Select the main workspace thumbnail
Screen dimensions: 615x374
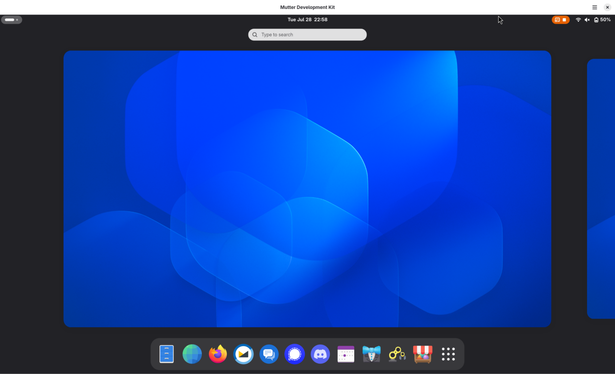(308, 189)
